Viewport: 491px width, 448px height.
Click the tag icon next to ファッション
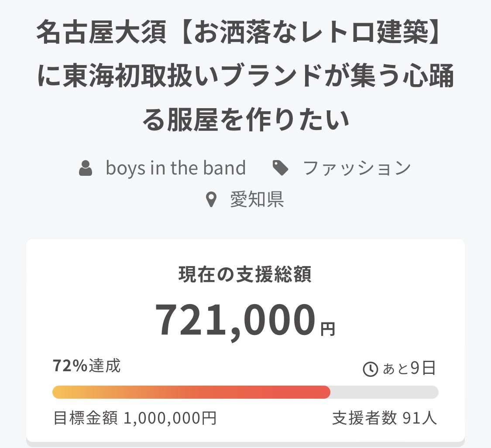point(280,168)
